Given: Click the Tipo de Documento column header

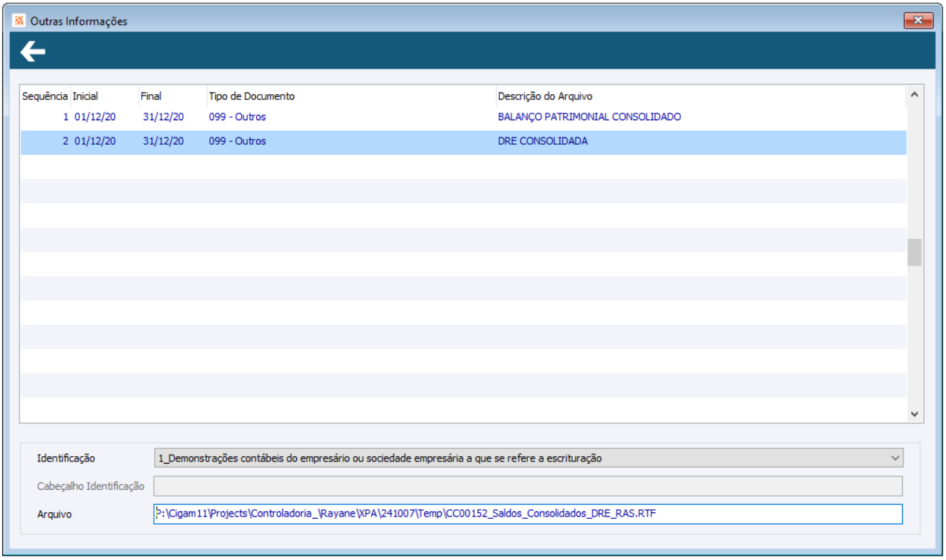Looking at the screenshot, I should (252, 96).
